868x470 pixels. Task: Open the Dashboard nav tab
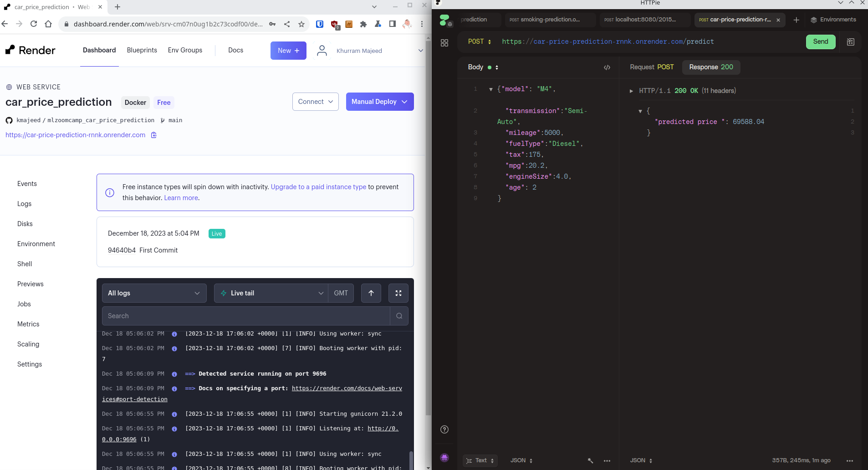(x=99, y=50)
